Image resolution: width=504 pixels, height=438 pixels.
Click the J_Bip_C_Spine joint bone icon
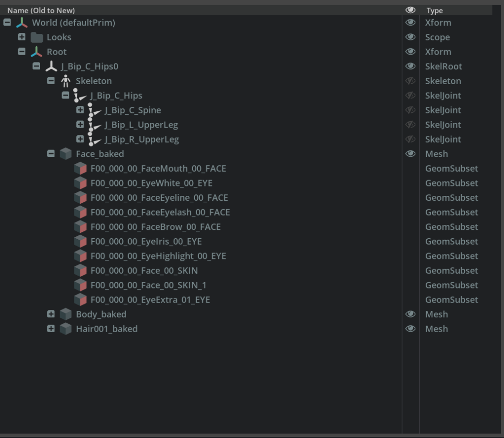click(x=93, y=111)
